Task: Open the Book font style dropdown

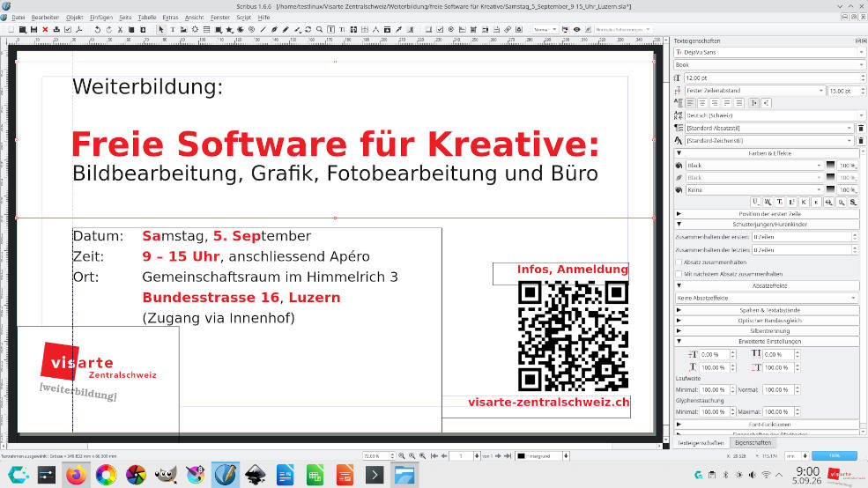Action: point(769,64)
